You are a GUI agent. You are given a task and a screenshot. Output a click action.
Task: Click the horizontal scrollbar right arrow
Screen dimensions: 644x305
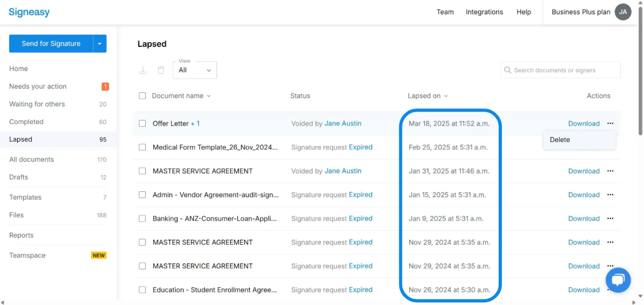(634, 302)
